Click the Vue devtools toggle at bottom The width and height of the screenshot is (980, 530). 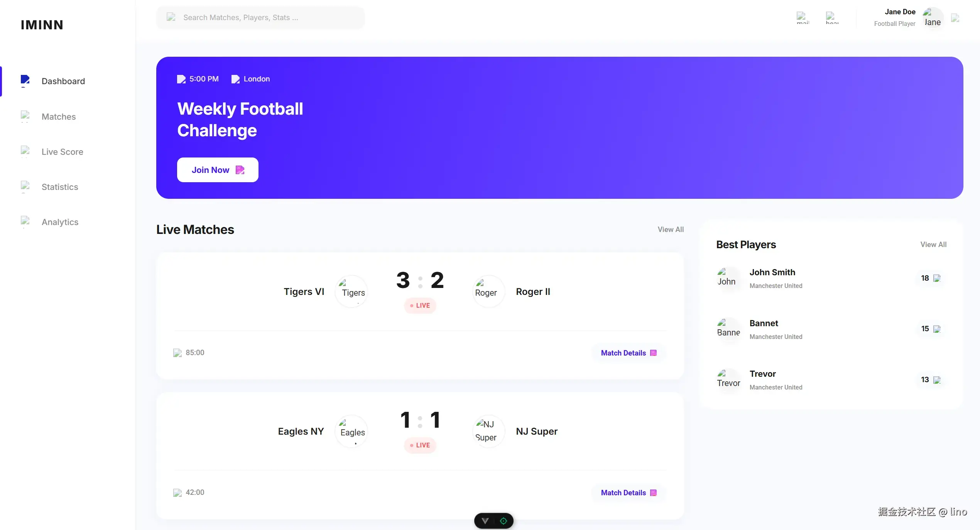(x=485, y=521)
